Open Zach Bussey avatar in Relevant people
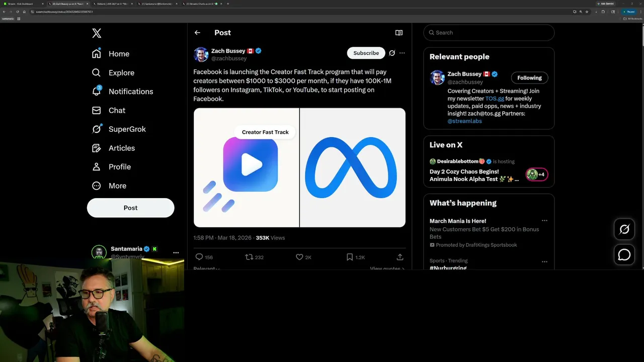This screenshot has width=644, height=362. [437, 77]
